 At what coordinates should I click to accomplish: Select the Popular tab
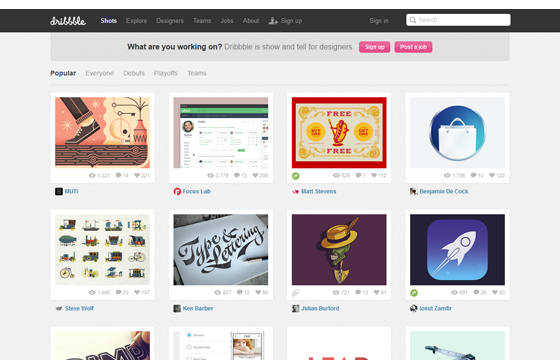pos(63,73)
